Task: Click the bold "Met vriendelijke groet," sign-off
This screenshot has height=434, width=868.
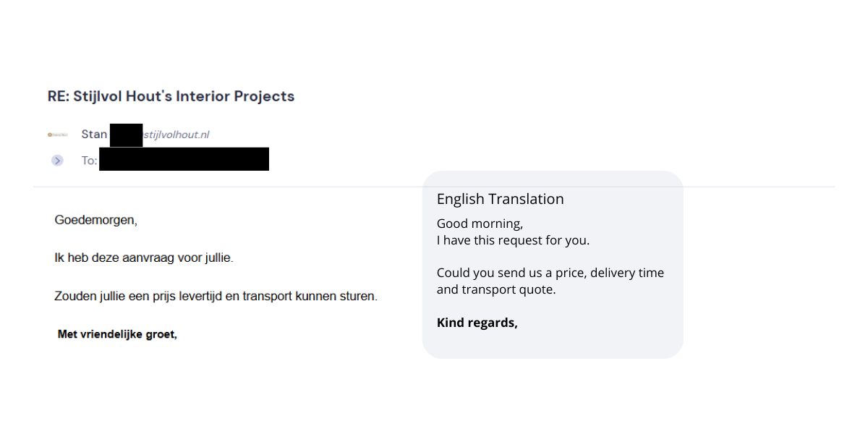Action: tap(117, 334)
